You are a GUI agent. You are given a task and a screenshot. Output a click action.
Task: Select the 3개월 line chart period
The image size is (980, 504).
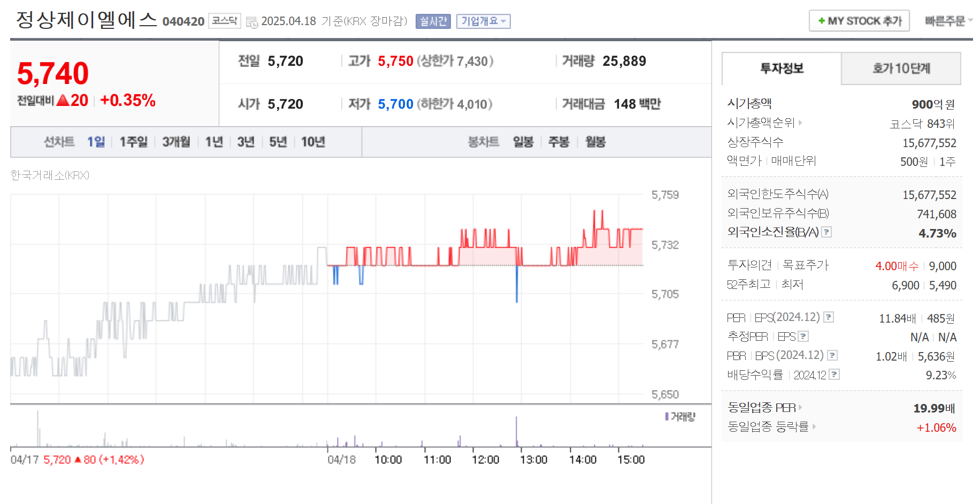[176, 142]
